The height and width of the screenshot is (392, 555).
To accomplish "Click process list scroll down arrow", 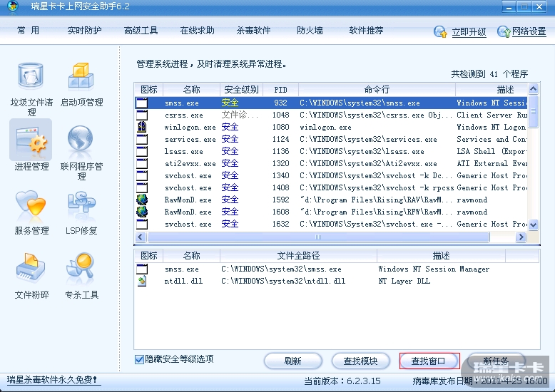I will [x=534, y=225].
